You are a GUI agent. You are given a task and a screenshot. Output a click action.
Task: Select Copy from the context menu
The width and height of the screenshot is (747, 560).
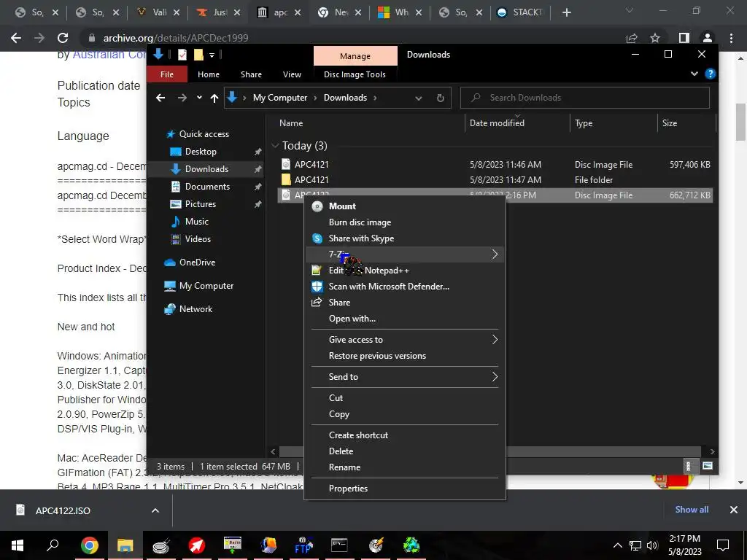click(x=338, y=414)
